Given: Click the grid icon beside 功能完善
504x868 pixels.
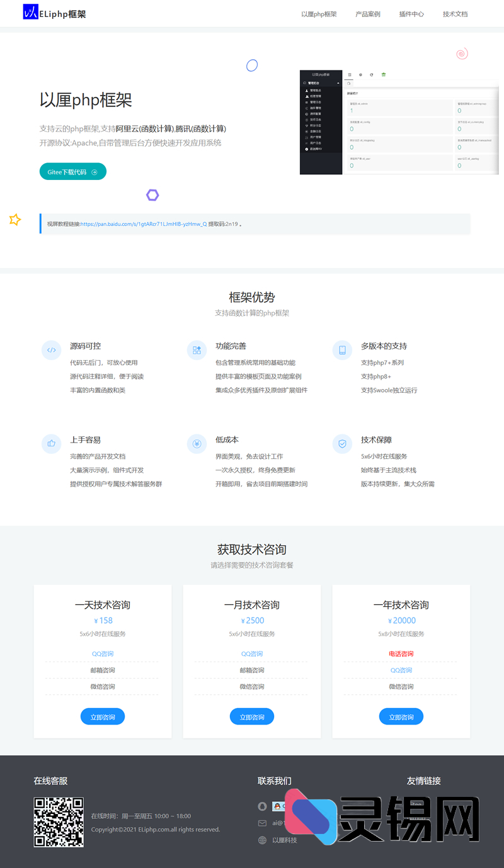Looking at the screenshot, I should [197, 350].
